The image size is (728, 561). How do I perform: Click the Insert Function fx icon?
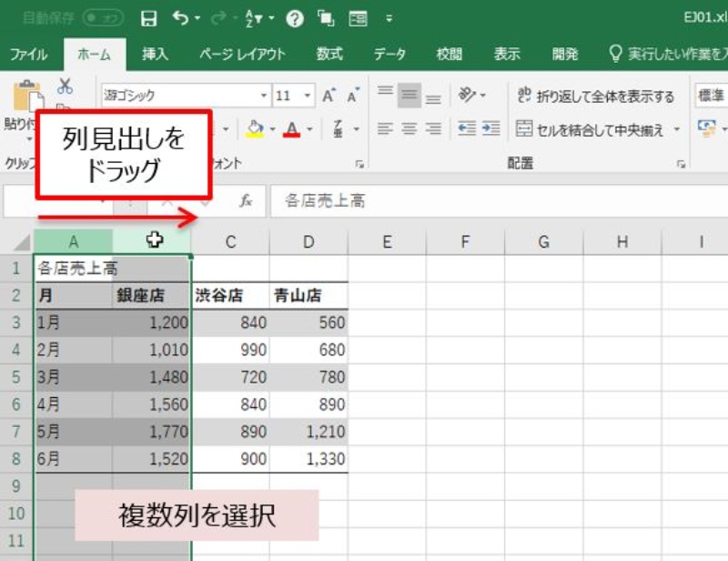(246, 200)
